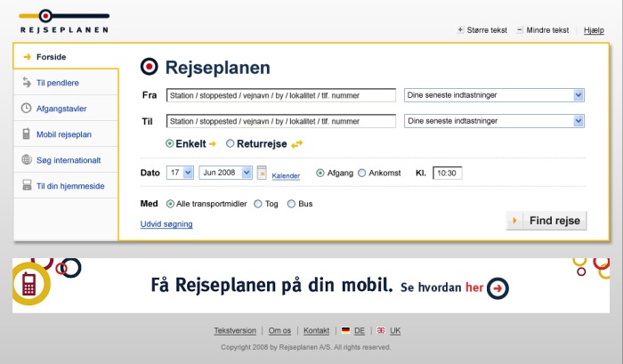Select the Returrejse return trip option
The height and width of the screenshot is (364, 623).
(230, 143)
